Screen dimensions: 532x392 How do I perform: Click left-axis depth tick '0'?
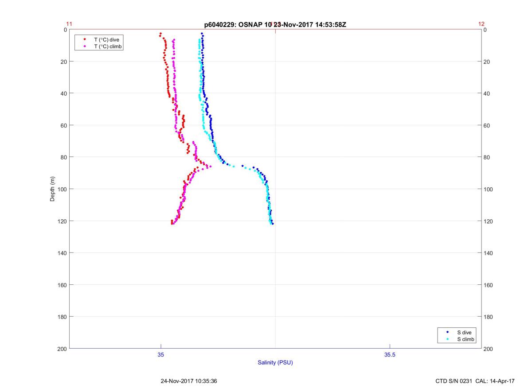coord(65,30)
